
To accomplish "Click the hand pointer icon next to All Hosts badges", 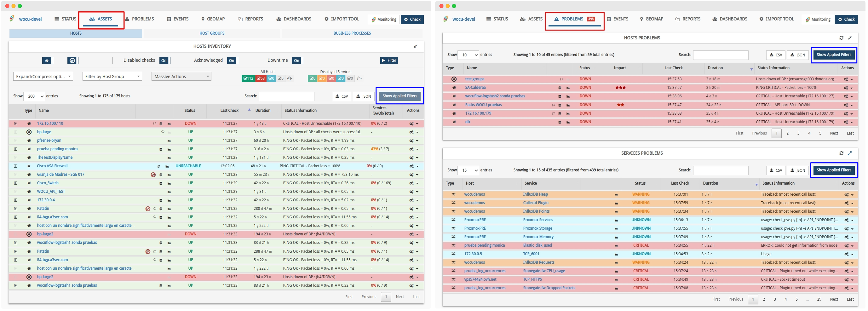I will coord(290,79).
